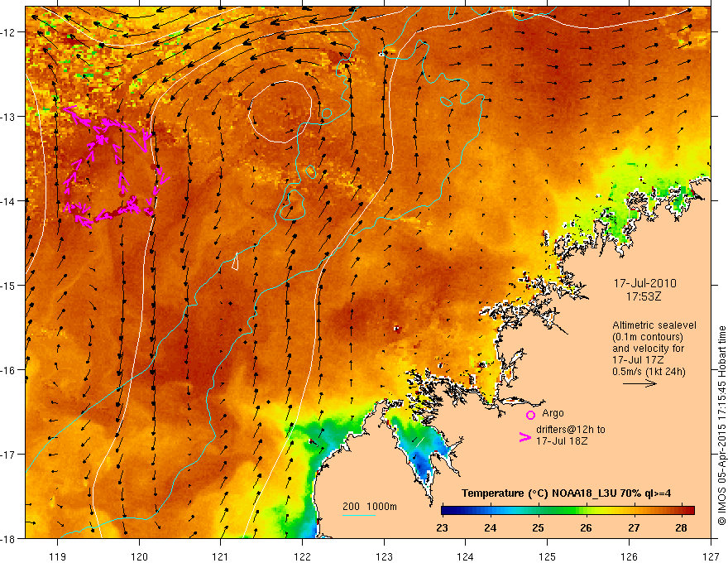Click the '-12' latitude axis label
This screenshot has width=728, height=563.
[9, 32]
